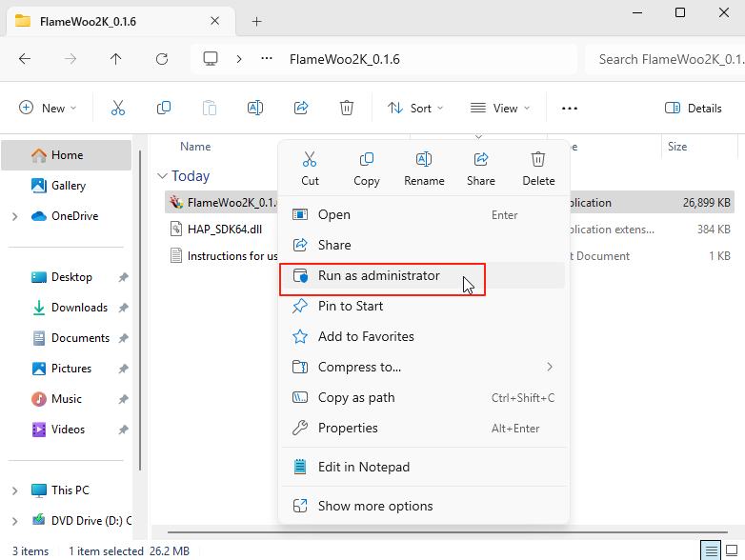The image size is (745, 560).
Task: Open Downloads in the sidebar
Action: 79,308
